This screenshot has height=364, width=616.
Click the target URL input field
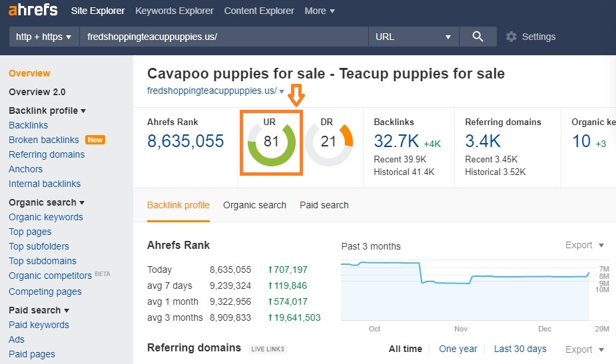[x=224, y=37]
